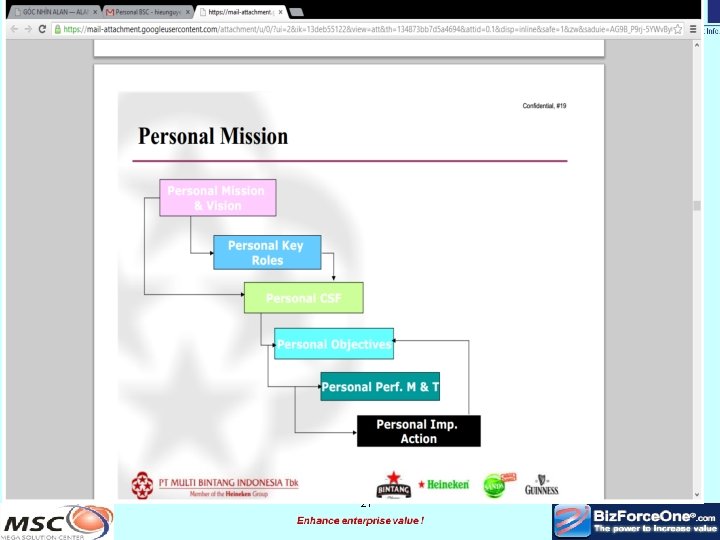Bookmark this page with the star icon

(677, 29)
